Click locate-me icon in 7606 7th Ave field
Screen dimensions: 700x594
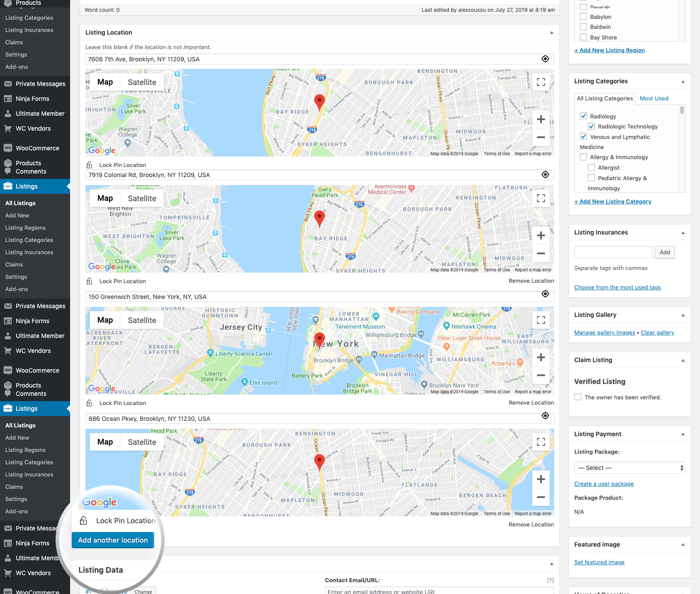click(545, 59)
